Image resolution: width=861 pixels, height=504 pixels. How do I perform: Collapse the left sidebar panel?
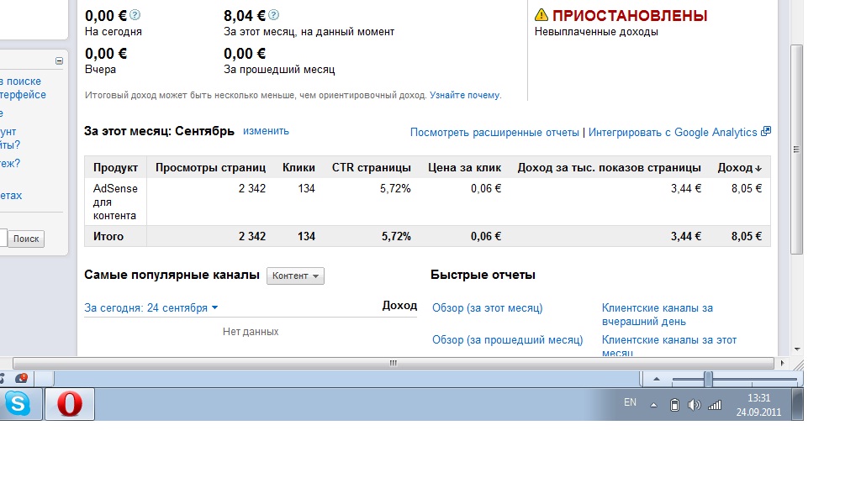point(59,60)
